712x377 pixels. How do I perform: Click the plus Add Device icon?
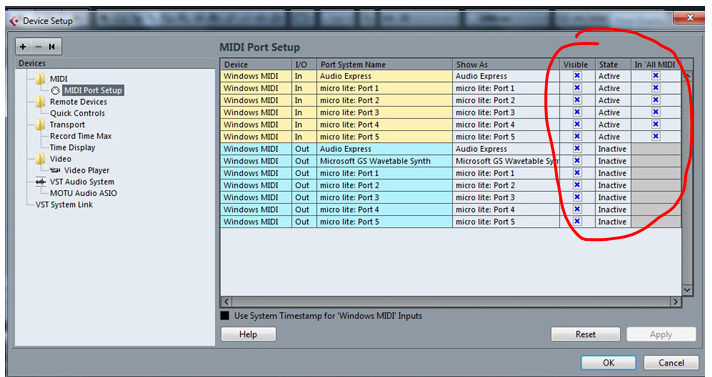23,46
